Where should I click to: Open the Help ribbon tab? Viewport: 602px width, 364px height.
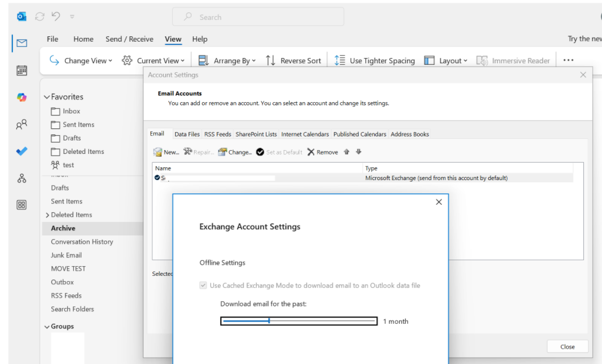[199, 39]
